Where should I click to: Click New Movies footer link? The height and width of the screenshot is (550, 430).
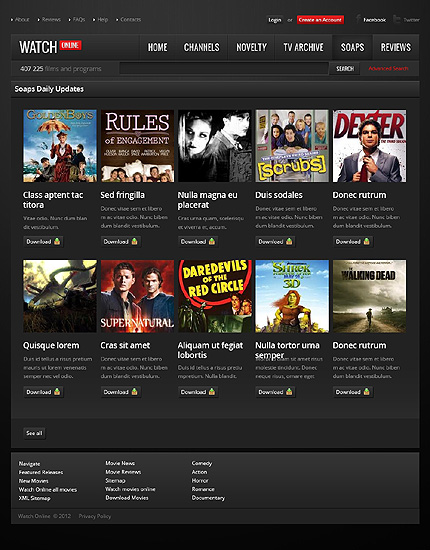click(x=34, y=481)
